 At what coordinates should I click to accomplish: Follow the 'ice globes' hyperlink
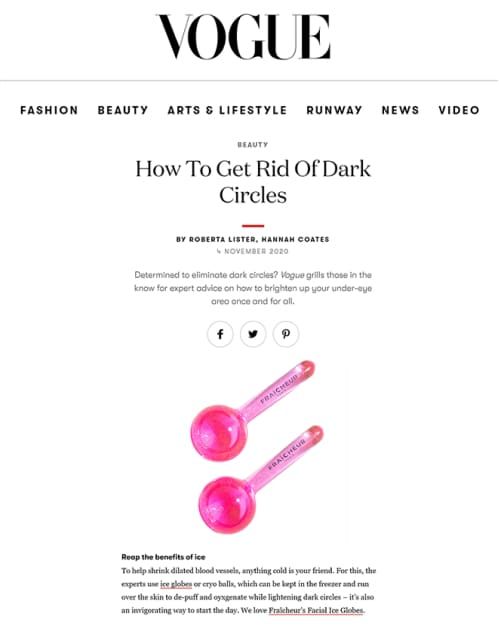point(176,584)
